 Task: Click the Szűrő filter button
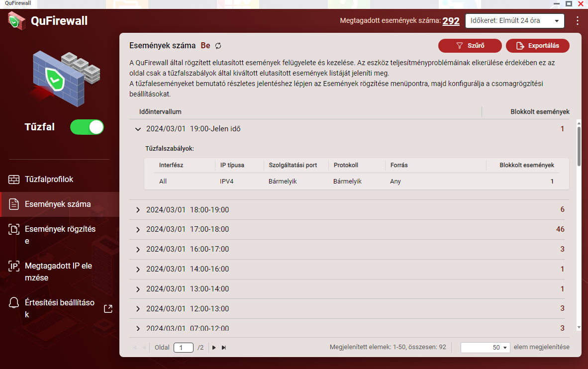click(x=470, y=46)
